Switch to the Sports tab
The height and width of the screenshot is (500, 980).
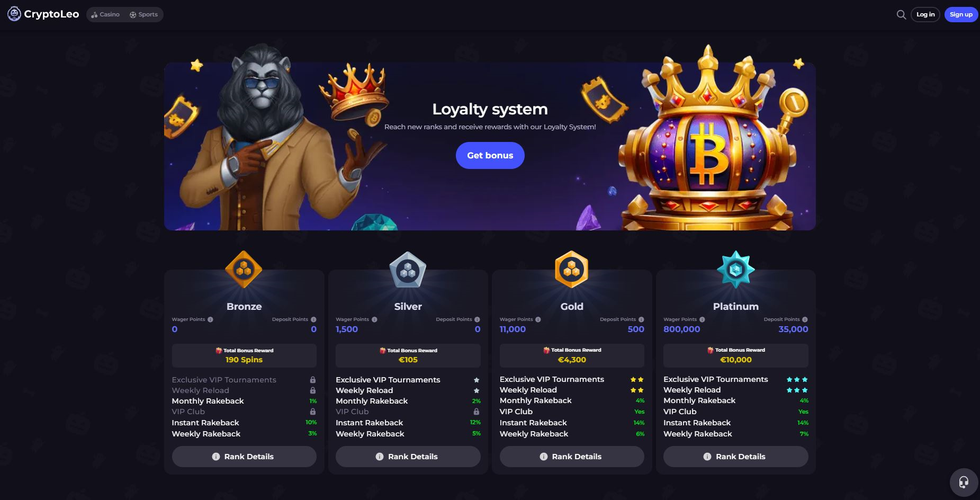pos(144,14)
